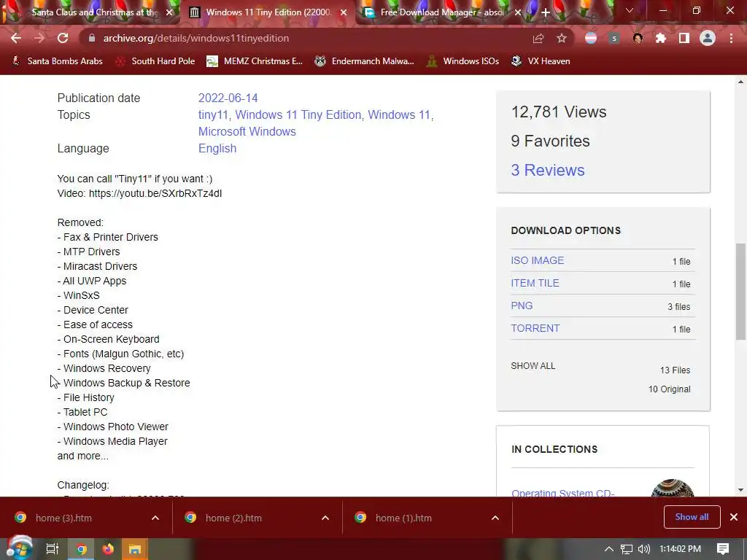Open the tab search chevron

point(630,10)
